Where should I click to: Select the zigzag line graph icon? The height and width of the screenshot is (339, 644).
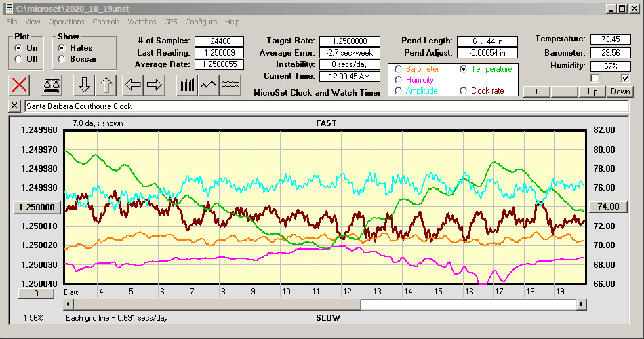click(209, 85)
